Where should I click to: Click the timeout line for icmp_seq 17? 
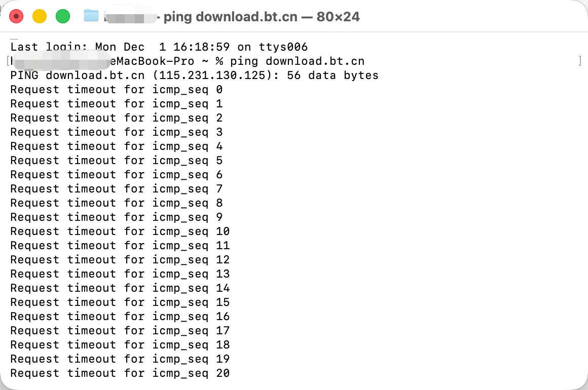120,331
